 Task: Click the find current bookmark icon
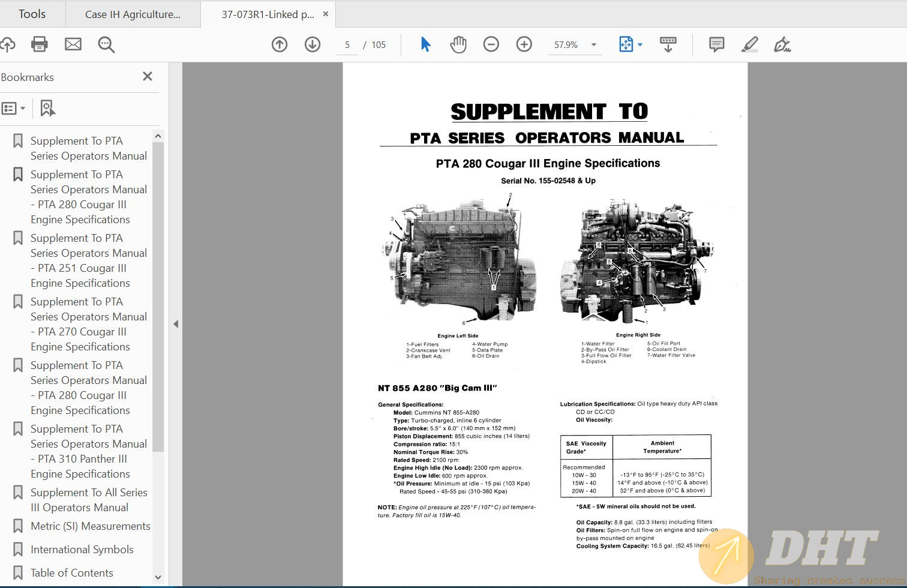coord(47,109)
